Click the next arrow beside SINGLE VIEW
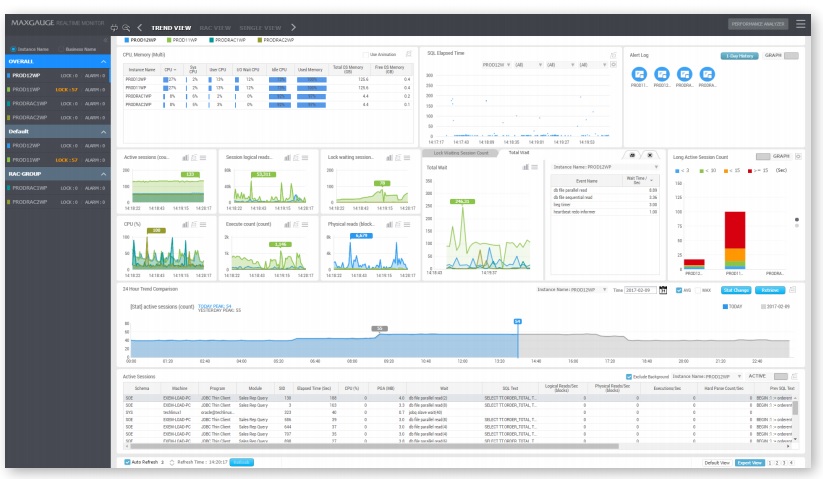Image resolution: width=823 pixels, height=479 pixels. pyautogui.click(x=294, y=27)
